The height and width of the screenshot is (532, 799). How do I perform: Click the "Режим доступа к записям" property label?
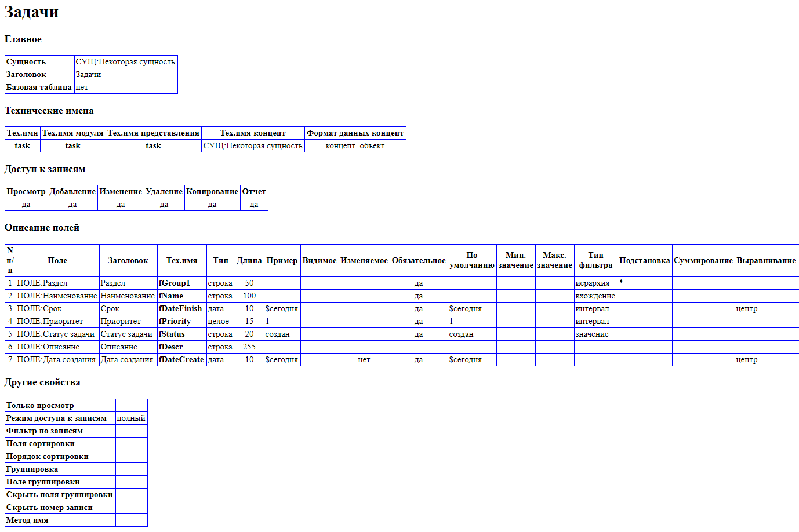point(60,418)
